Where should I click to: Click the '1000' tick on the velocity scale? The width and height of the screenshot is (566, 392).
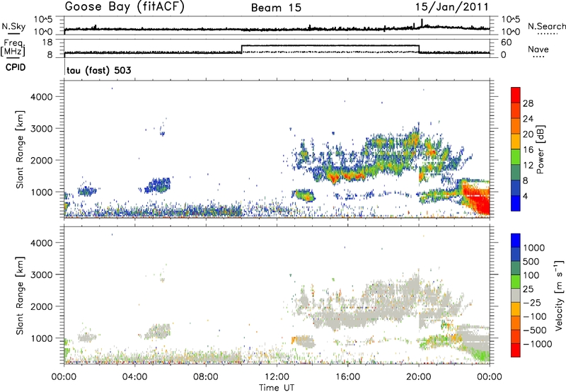click(533, 248)
